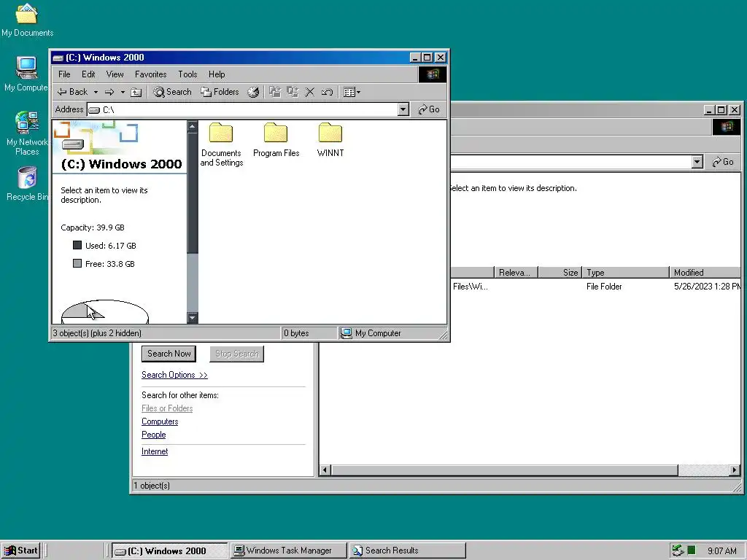Open the Forward history dropdown arrow
This screenshot has height=560, width=747.
pos(123,92)
